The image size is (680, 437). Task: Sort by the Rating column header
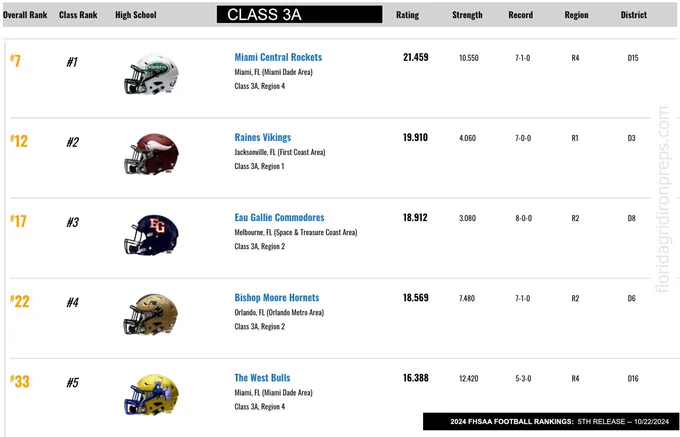coord(407,15)
